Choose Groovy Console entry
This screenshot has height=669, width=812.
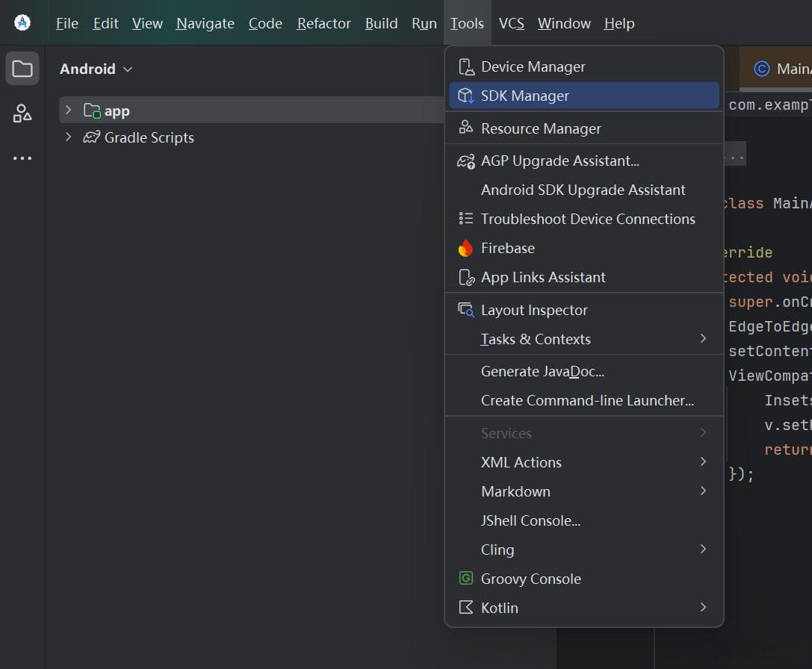(583, 579)
